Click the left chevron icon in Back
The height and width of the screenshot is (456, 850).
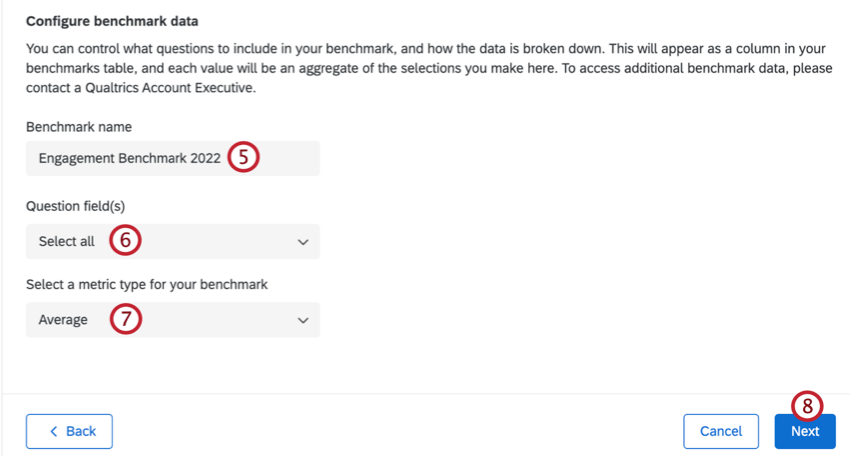(54, 431)
